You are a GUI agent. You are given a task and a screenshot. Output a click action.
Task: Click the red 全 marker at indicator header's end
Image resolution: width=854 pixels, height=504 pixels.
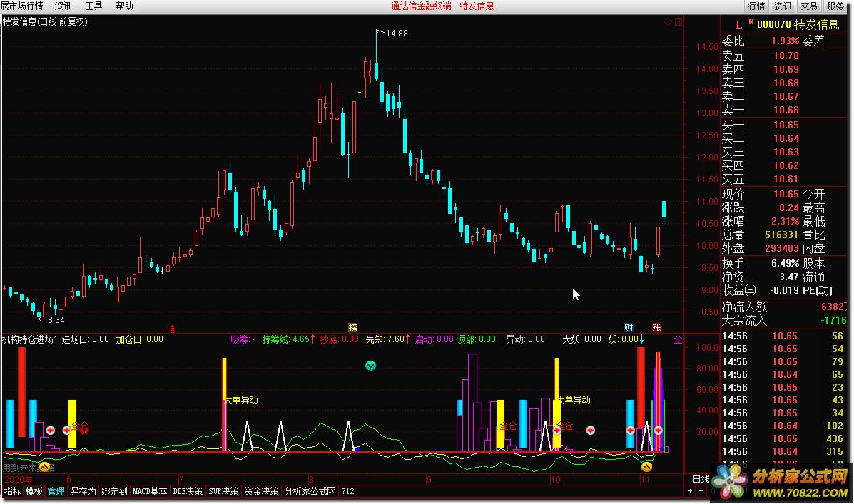[678, 339]
